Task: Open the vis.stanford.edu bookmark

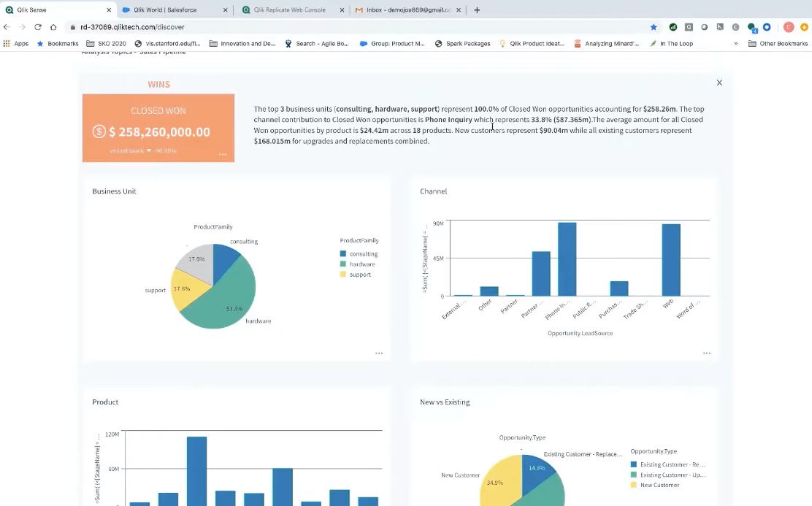Action: tap(167, 44)
